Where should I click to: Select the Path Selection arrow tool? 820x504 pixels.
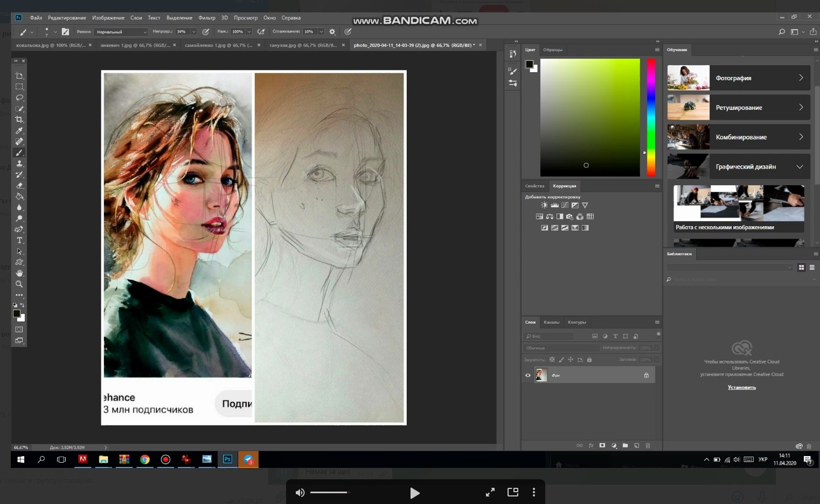point(19,251)
